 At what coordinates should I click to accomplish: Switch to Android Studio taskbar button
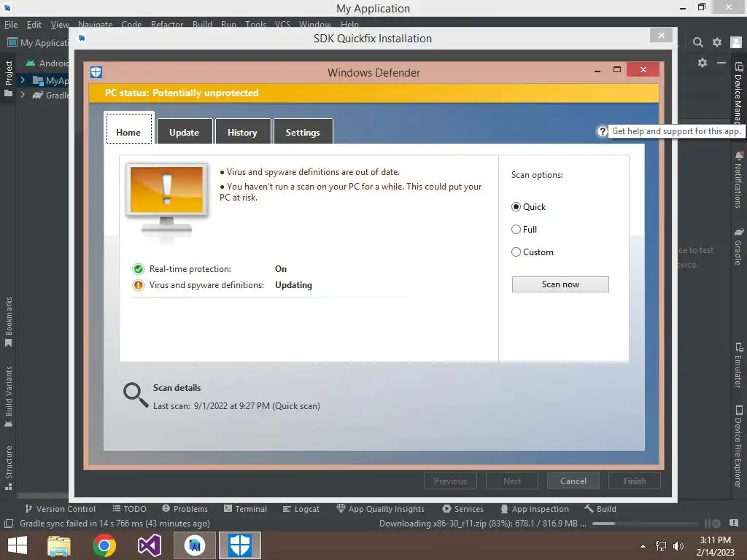coord(194,545)
